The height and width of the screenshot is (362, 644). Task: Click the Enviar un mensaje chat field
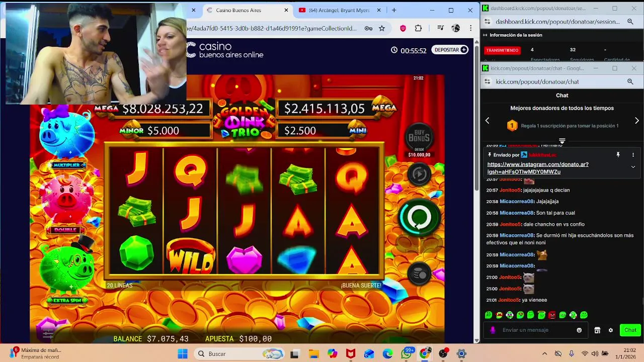pyautogui.click(x=535, y=330)
